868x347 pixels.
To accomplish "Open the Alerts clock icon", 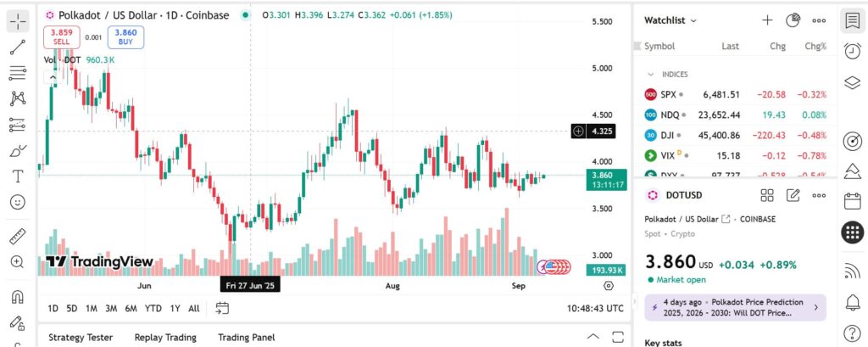I will (x=853, y=51).
